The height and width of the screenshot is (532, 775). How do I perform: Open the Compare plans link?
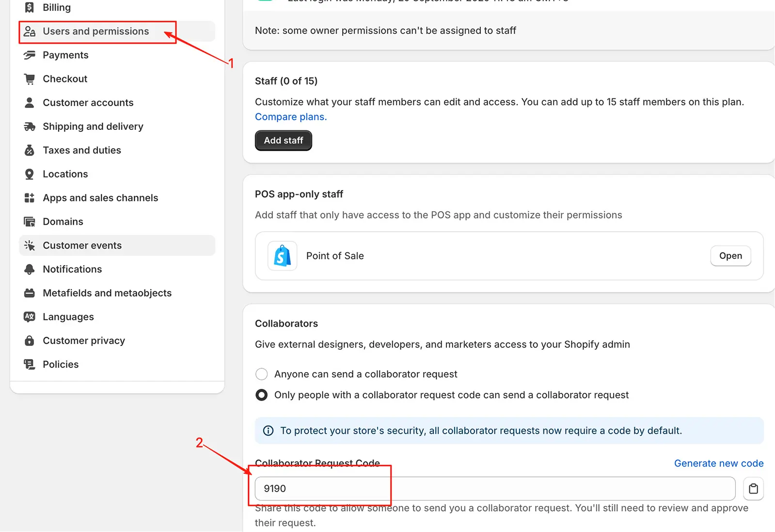tap(290, 116)
